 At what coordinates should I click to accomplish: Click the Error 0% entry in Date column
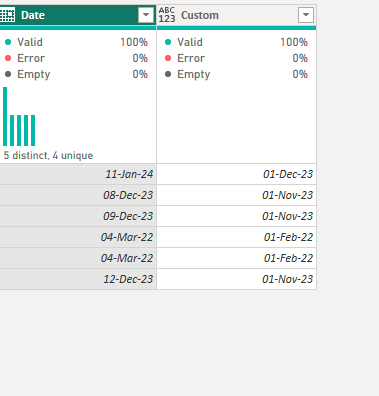click(76, 58)
